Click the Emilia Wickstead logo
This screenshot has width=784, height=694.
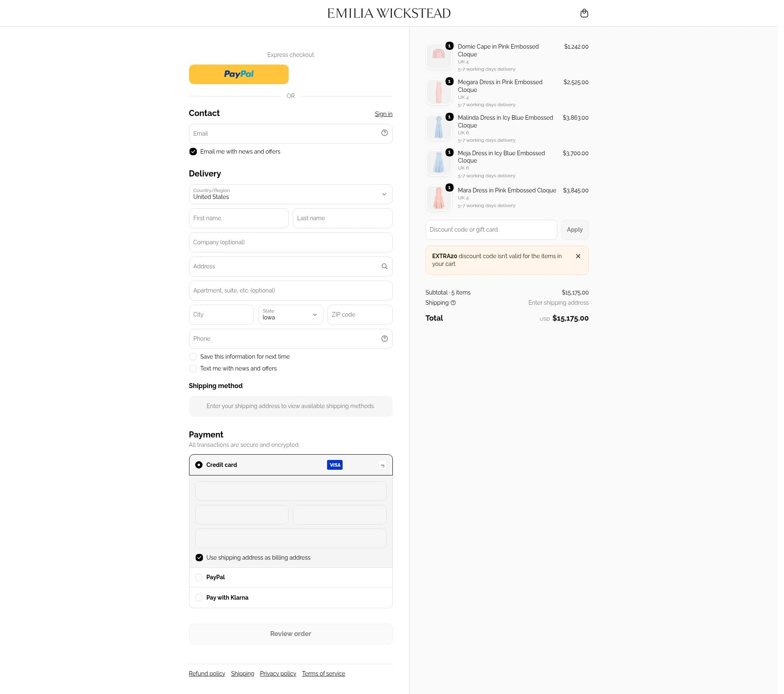(x=389, y=13)
